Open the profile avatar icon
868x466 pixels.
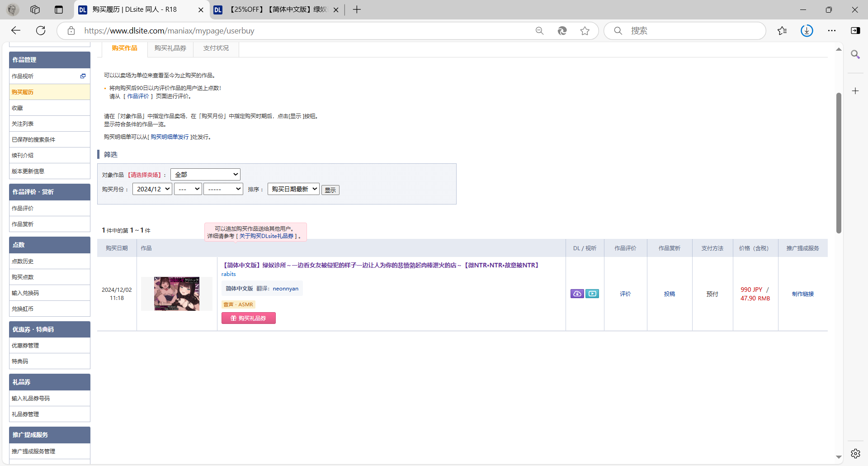point(13,10)
